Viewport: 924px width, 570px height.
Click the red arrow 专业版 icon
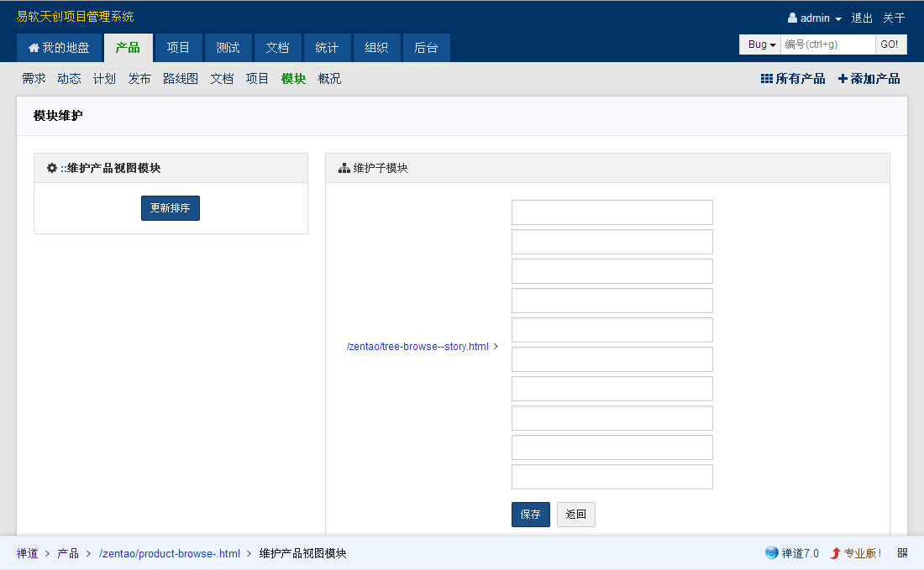pos(835,553)
